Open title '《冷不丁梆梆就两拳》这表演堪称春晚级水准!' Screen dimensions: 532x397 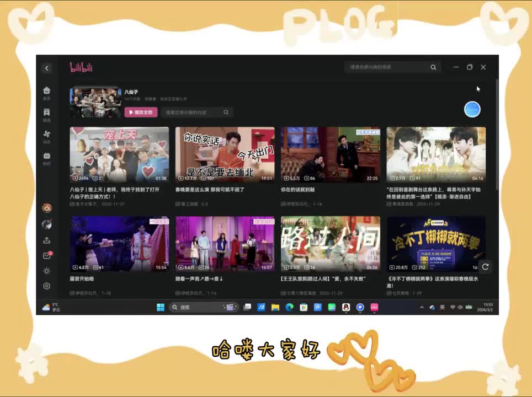tap(432, 282)
